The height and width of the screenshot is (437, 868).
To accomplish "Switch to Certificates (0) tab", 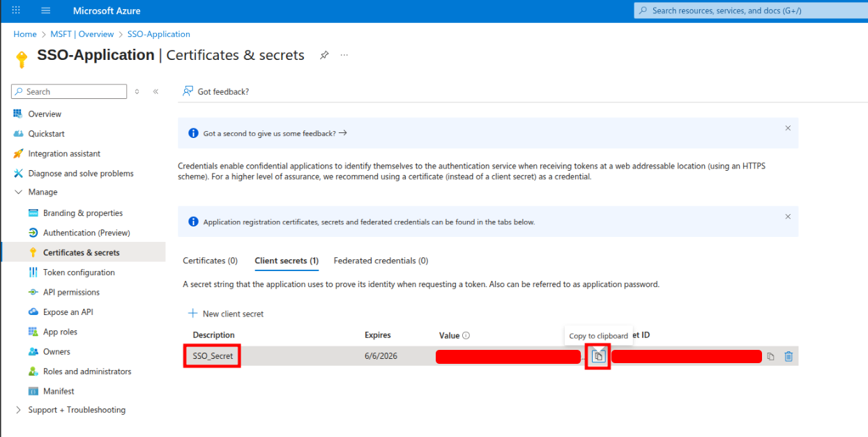I will [x=210, y=261].
